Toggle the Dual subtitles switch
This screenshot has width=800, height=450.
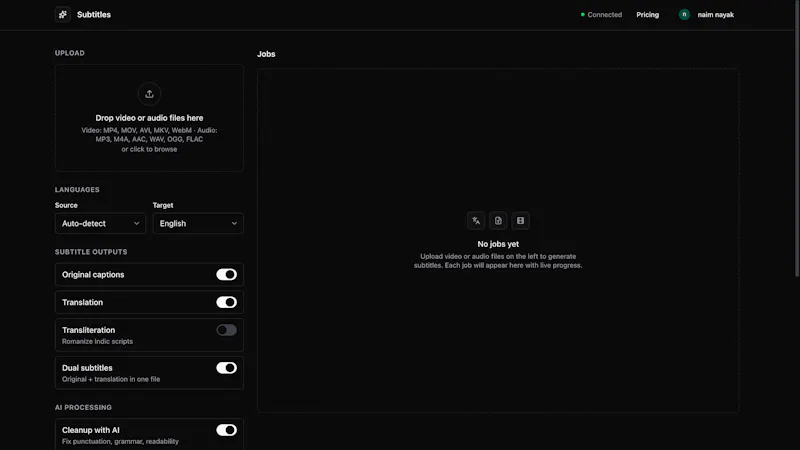[226, 368]
